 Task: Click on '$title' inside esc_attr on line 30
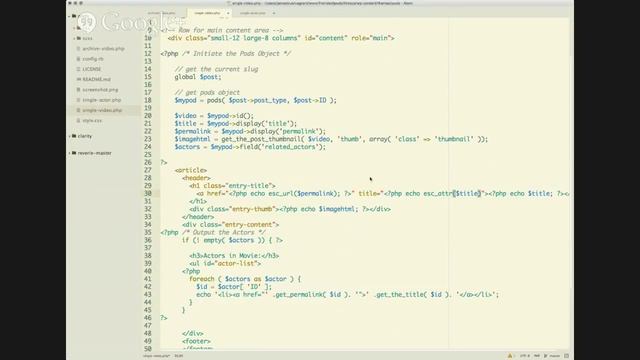pos(468,193)
